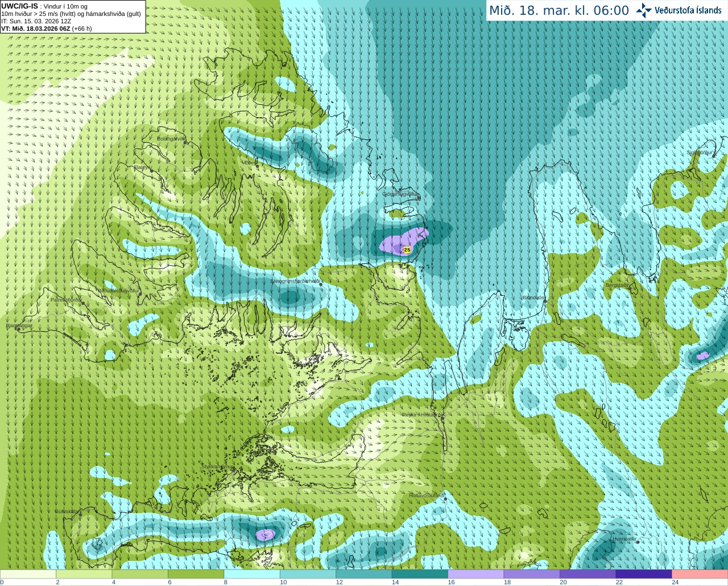Click the Flateyri station label
The height and width of the screenshot is (586, 728).
[142, 167]
